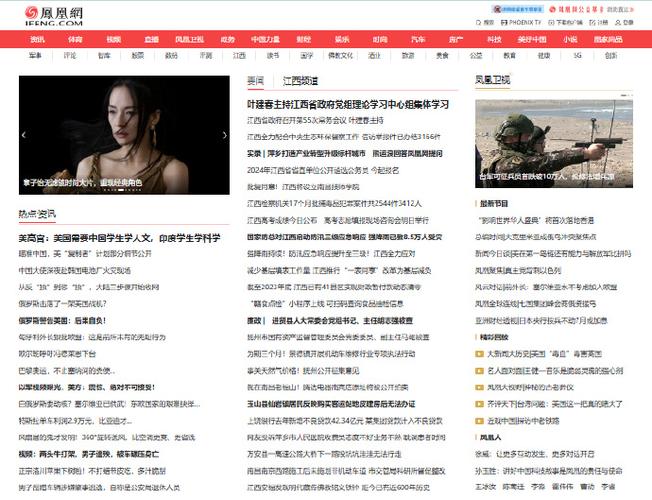Viewport: 652px width, 500px height.
Task: Go to 佛教文化 in the secondary navigation
Action: point(341,55)
